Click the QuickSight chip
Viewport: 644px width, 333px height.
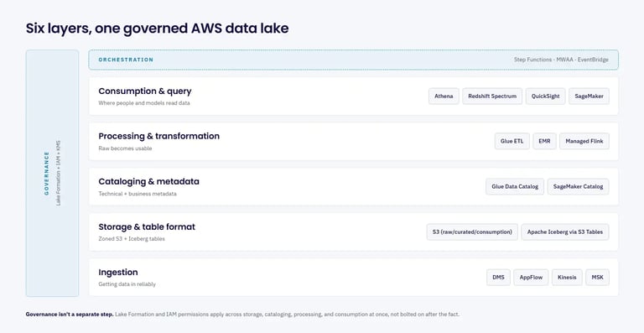tap(545, 96)
